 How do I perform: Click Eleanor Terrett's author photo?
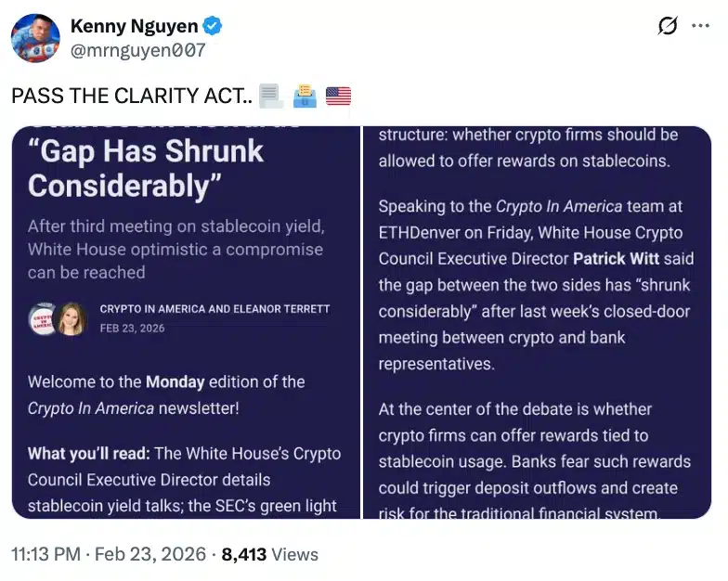tap(71, 319)
